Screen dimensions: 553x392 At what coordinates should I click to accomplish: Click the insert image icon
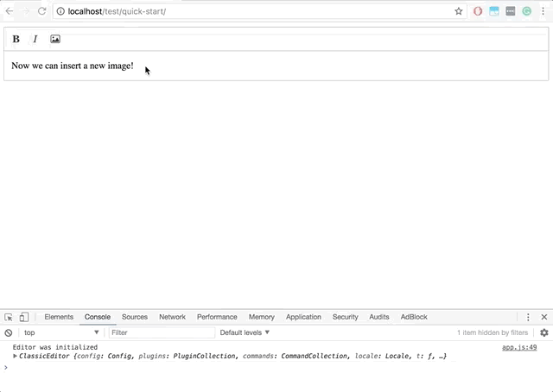click(x=55, y=39)
